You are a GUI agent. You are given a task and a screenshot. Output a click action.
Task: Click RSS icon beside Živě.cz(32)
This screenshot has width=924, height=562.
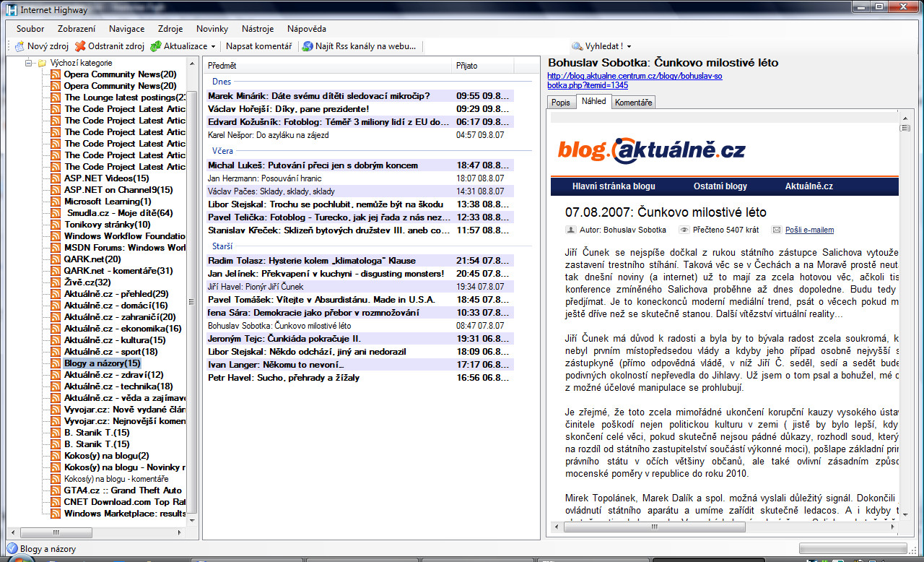[56, 282]
